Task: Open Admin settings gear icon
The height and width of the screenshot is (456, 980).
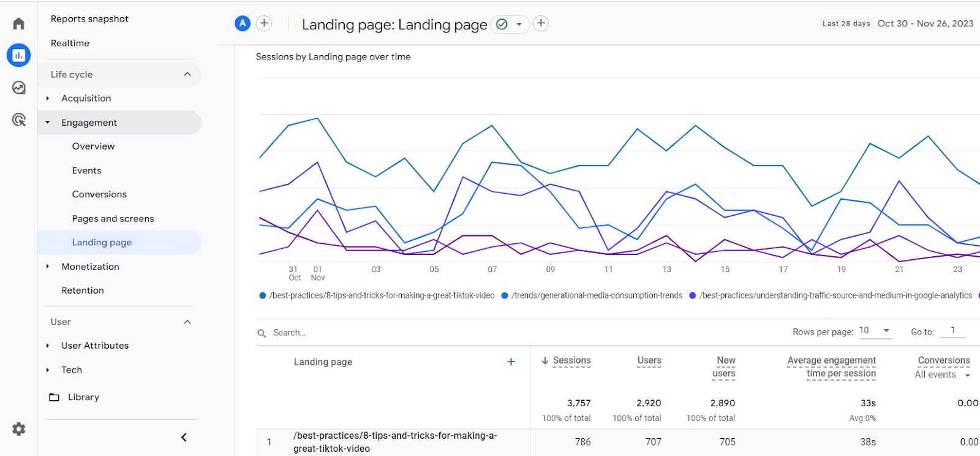Action: [x=19, y=429]
